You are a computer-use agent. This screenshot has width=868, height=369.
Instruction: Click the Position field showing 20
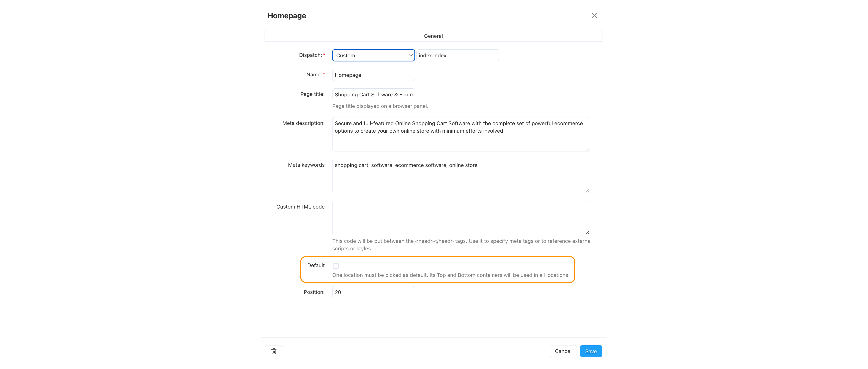[x=373, y=292]
